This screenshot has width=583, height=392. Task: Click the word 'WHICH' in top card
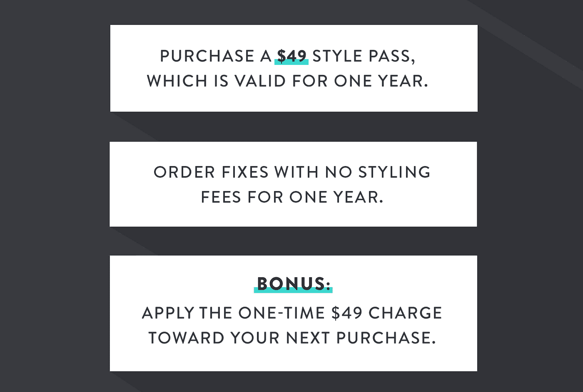177,81
